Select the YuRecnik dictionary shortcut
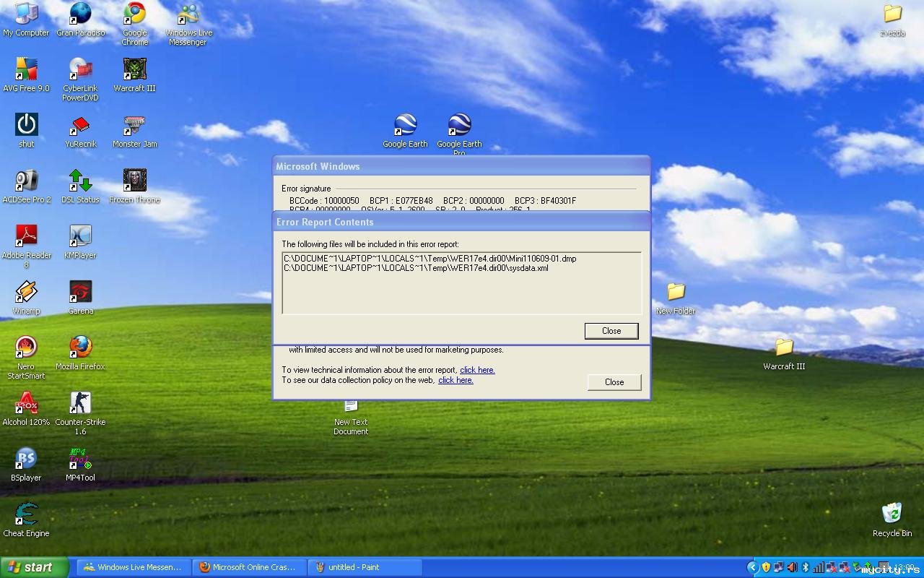The image size is (924, 578). coord(80,130)
